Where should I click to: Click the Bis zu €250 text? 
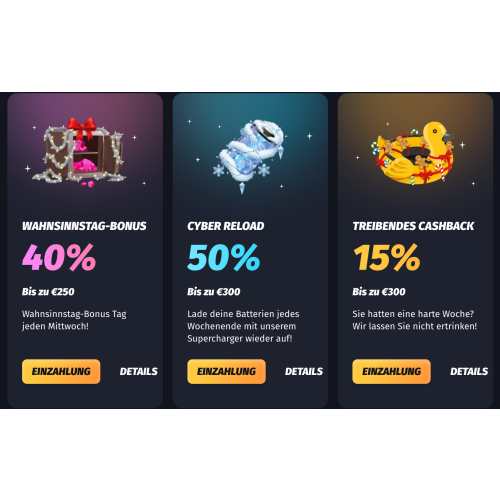click(48, 292)
